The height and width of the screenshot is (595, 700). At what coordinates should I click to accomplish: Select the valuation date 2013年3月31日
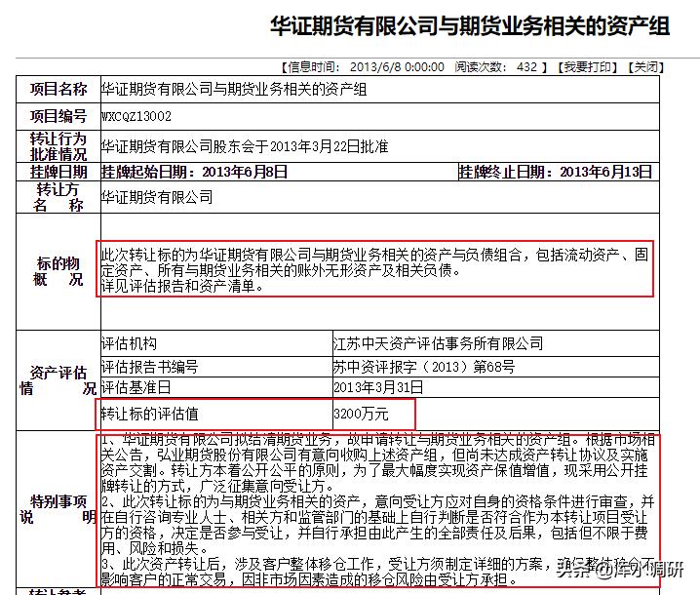378,387
